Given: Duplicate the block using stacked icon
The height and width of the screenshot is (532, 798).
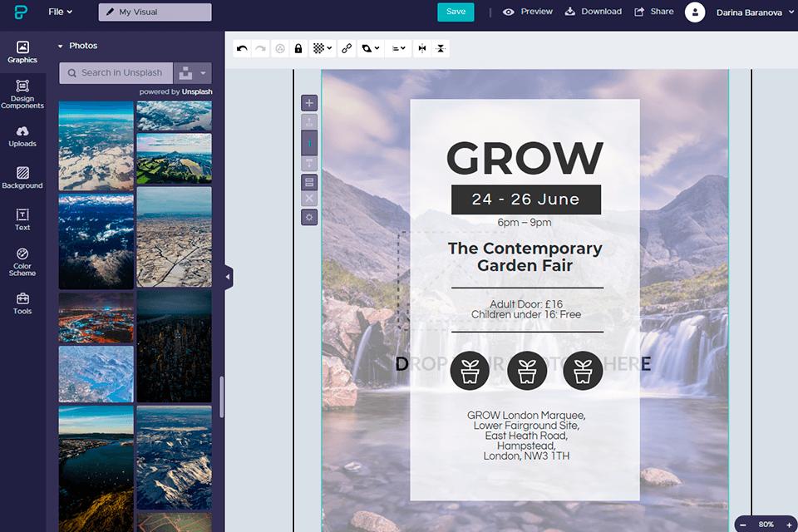Looking at the screenshot, I should pyautogui.click(x=309, y=181).
